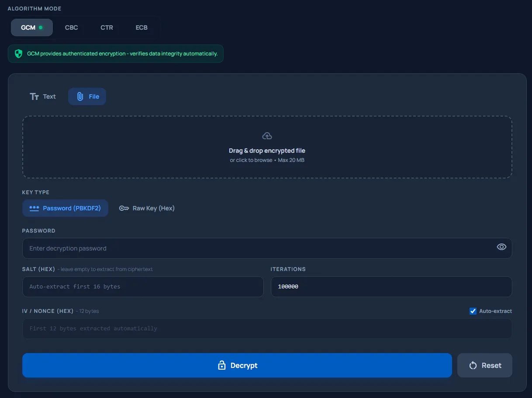Switch to the Text input tab

[x=43, y=96]
